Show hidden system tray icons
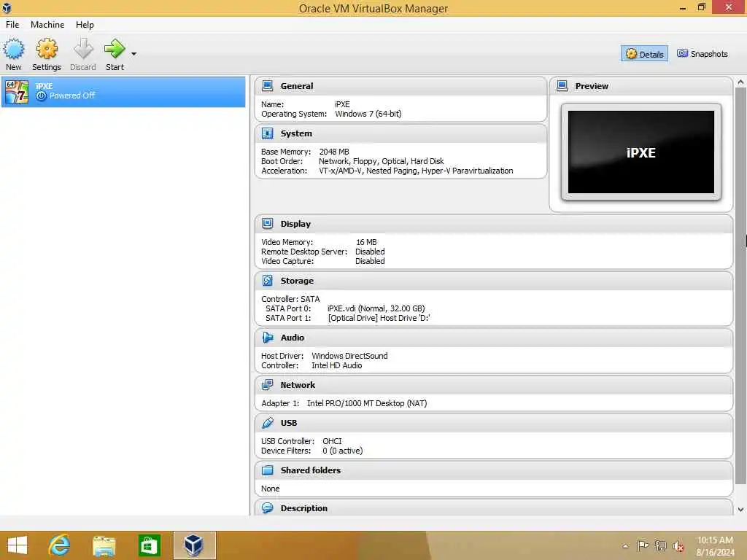 point(625,546)
